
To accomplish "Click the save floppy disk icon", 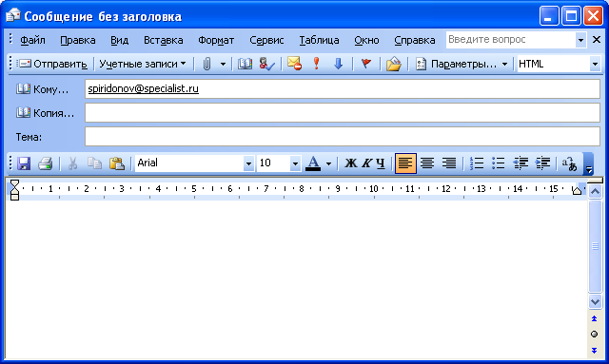I will 24,163.
